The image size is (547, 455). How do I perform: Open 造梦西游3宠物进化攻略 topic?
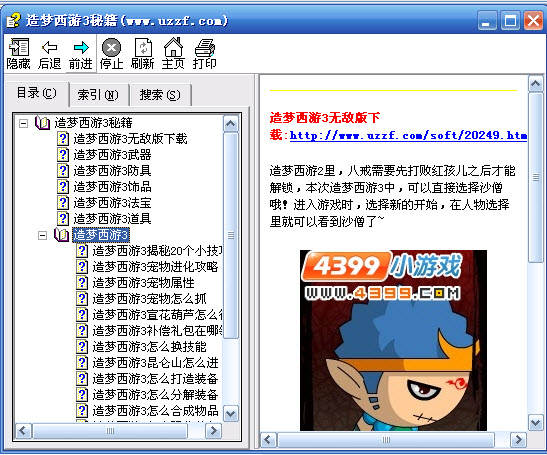(x=155, y=267)
